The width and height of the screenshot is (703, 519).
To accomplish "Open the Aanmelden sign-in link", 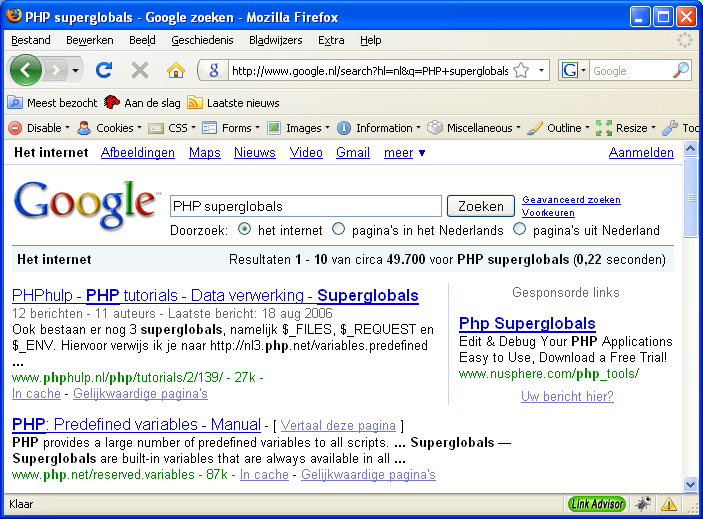I will [641, 153].
